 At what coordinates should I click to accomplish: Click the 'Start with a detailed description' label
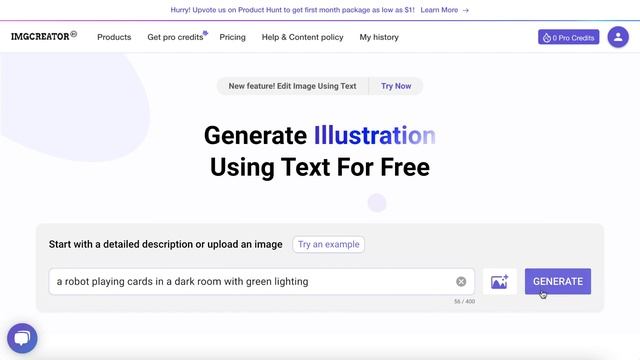pos(166,244)
